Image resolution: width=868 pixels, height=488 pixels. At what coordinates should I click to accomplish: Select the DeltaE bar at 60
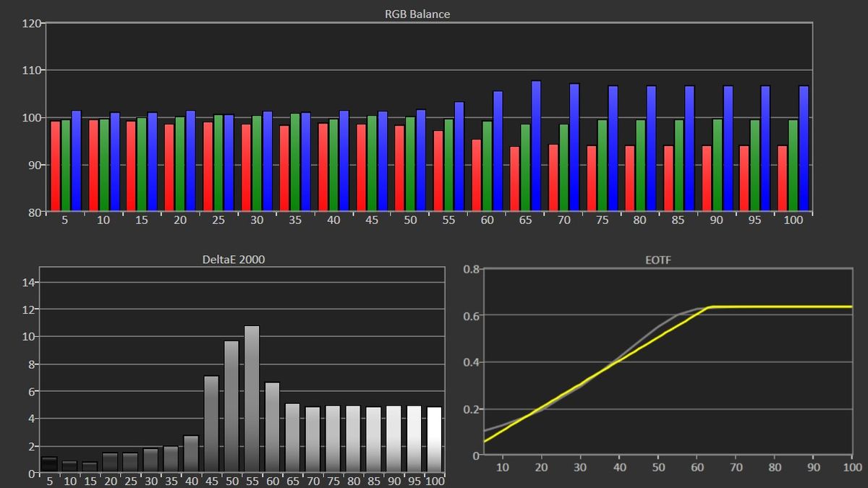272,427
